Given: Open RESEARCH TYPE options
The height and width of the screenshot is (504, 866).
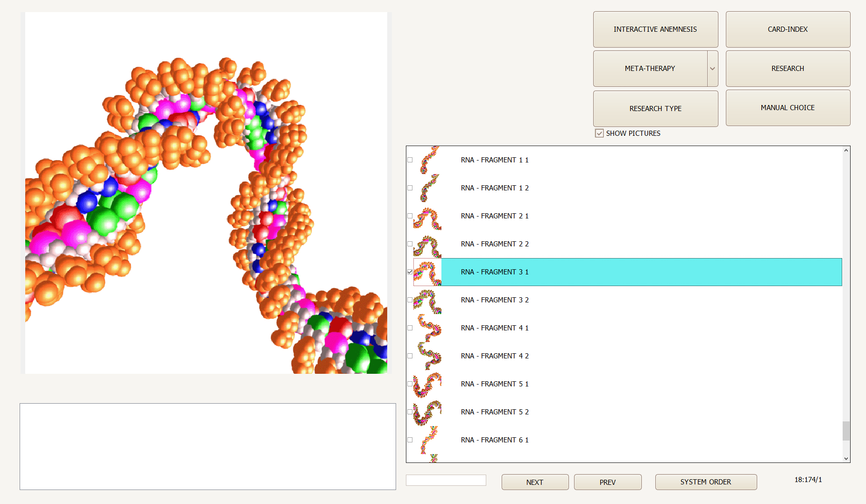Looking at the screenshot, I should click(x=655, y=109).
